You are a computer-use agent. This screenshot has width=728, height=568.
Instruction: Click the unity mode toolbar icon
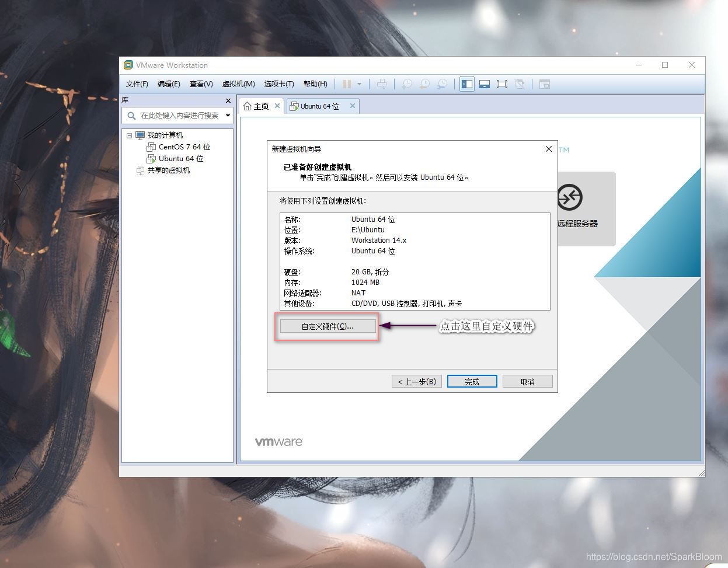(520, 84)
